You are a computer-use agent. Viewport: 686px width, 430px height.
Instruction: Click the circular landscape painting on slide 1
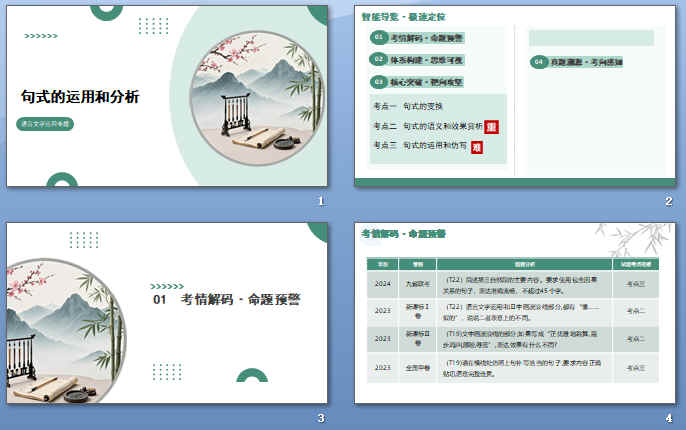click(x=254, y=98)
